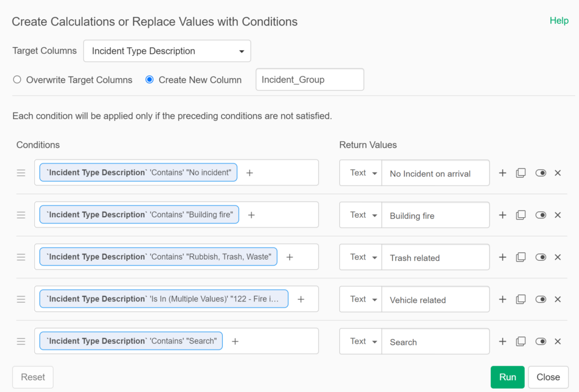Delete the Trash related condition row
579x392 pixels.
(x=558, y=257)
